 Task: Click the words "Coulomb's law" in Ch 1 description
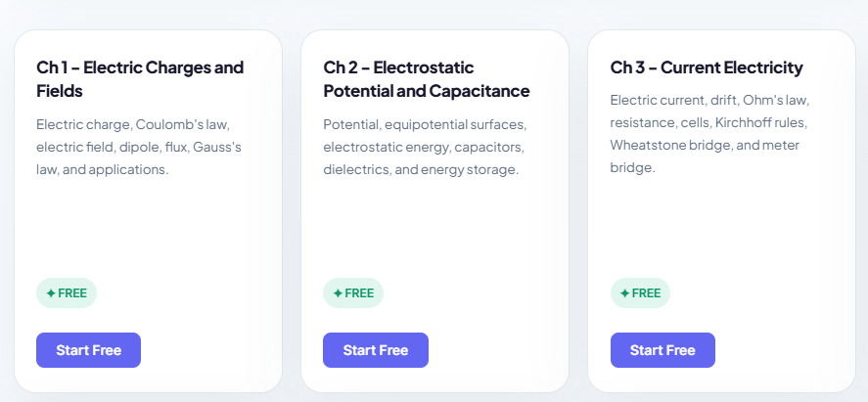(x=182, y=125)
